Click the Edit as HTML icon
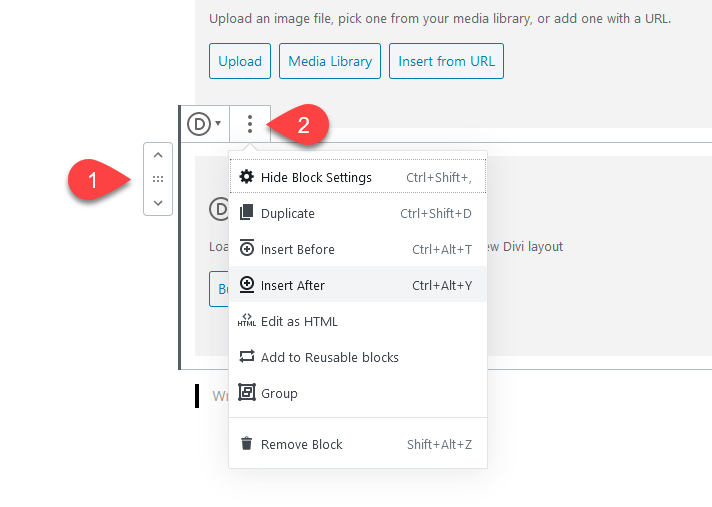The image size is (712, 507). click(x=247, y=321)
